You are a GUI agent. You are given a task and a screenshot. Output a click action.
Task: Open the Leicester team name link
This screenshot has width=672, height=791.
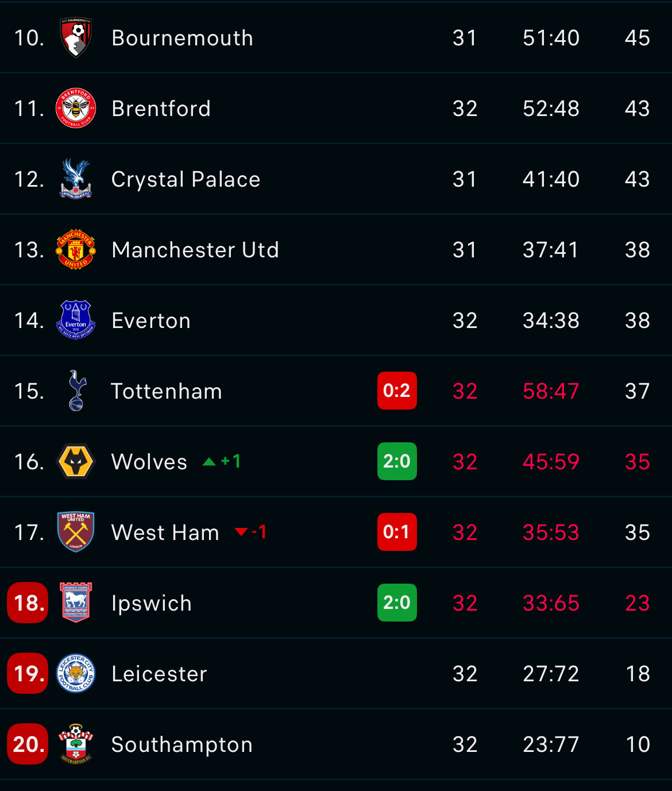[x=159, y=674]
